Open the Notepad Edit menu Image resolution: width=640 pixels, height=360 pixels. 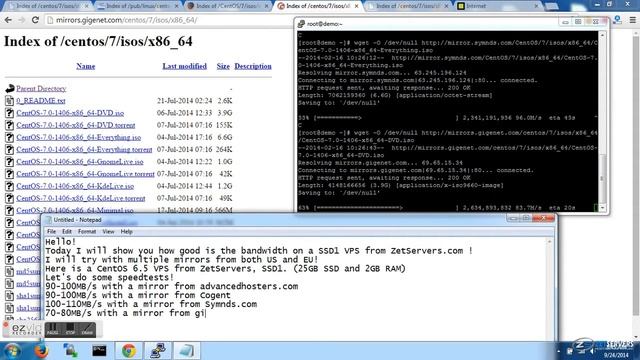tap(67, 231)
